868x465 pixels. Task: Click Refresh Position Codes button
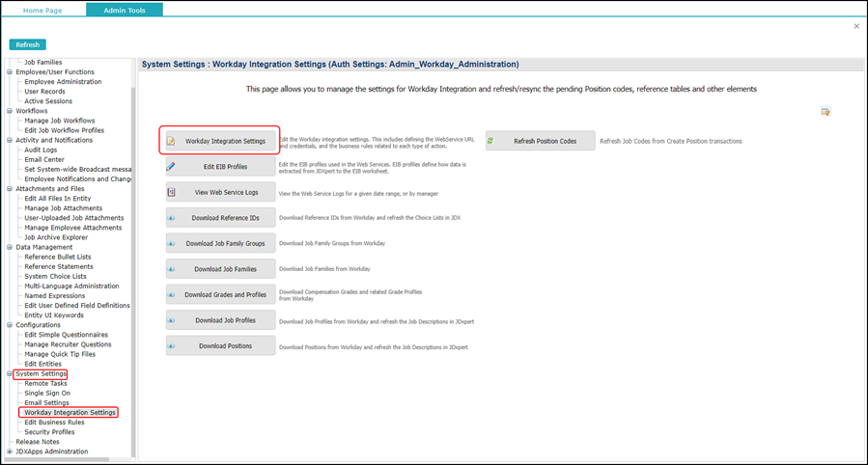point(541,141)
